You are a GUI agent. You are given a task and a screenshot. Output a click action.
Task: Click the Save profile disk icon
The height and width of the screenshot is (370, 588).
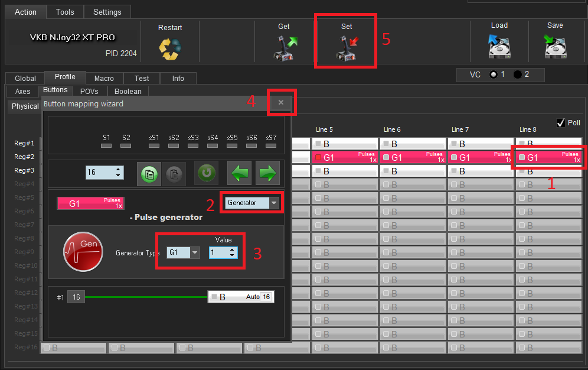pyautogui.click(x=554, y=47)
